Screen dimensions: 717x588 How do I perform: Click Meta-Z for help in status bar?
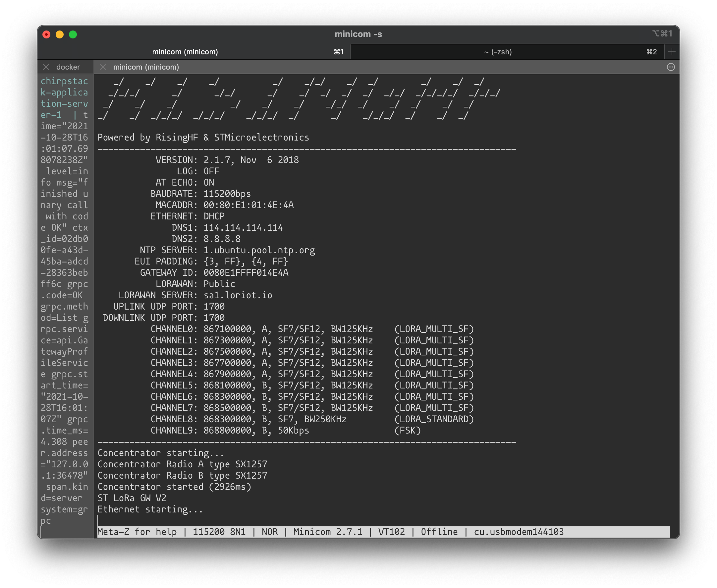(x=137, y=532)
